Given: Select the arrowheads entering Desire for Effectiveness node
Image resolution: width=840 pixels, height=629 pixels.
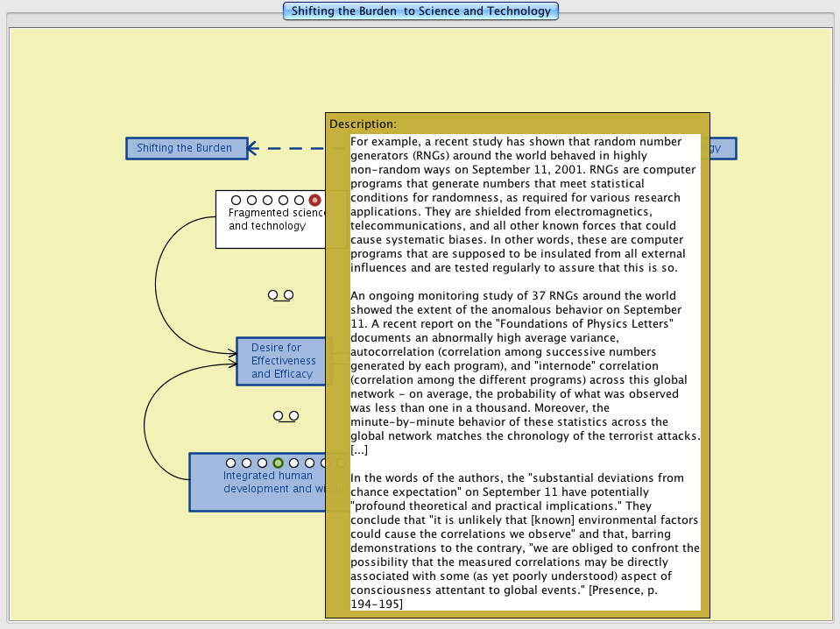Looking at the screenshot, I should click(x=232, y=357).
